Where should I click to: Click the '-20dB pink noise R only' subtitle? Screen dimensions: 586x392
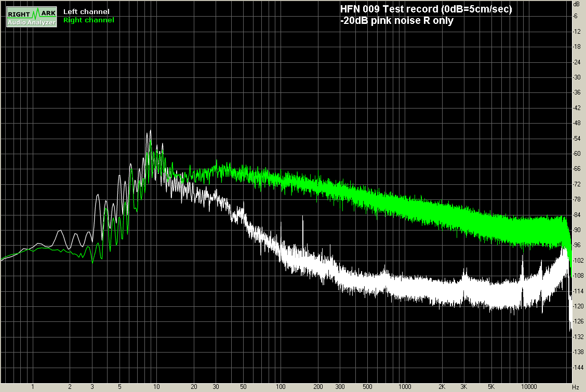pos(396,21)
